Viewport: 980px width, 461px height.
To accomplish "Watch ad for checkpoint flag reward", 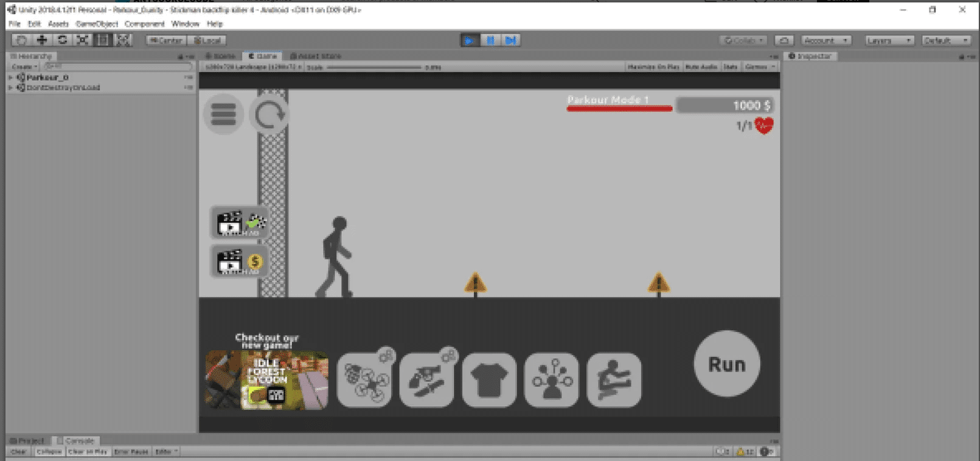I will click(240, 223).
